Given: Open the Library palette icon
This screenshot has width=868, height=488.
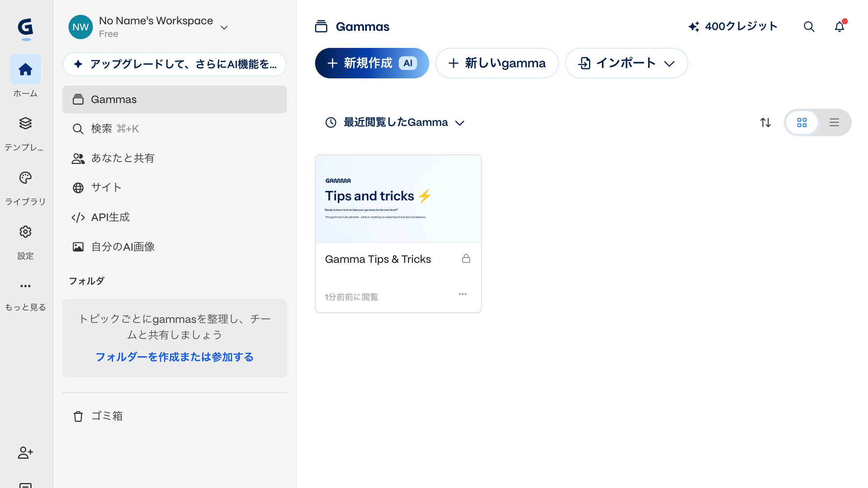Looking at the screenshot, I should coord(25,178).
